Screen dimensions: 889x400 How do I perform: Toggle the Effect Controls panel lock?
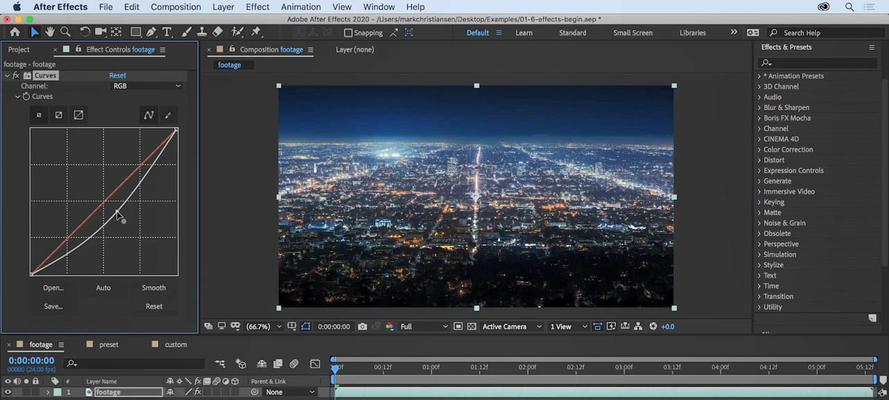click(x=78, y=50)
